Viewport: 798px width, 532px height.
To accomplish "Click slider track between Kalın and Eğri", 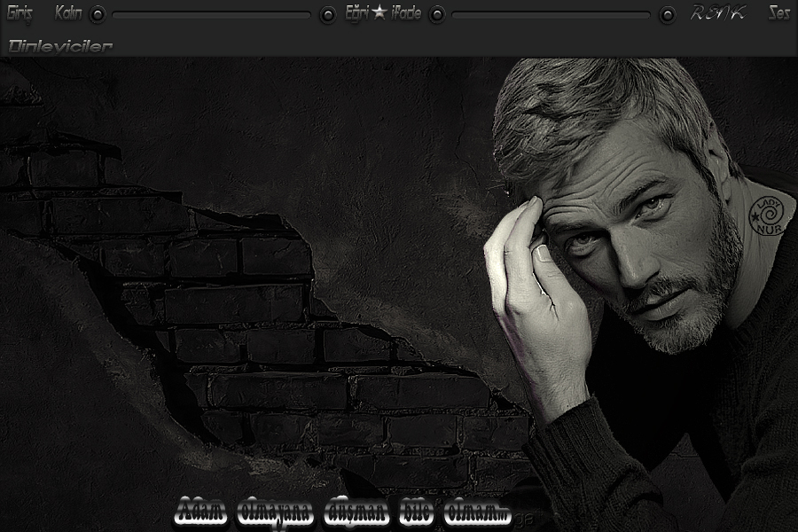I will tap(211, 15).
